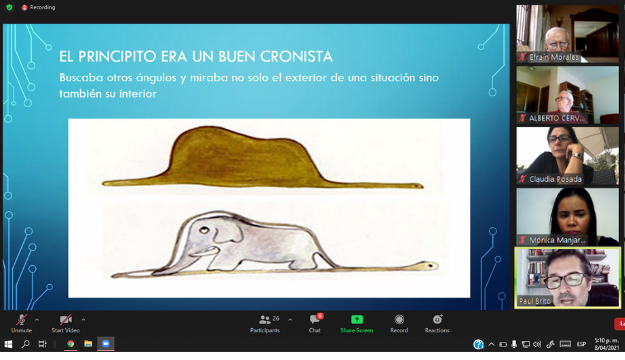Select Claudia Posada video thumbnail
The image size is (625, 360).
tap(567, 156)
